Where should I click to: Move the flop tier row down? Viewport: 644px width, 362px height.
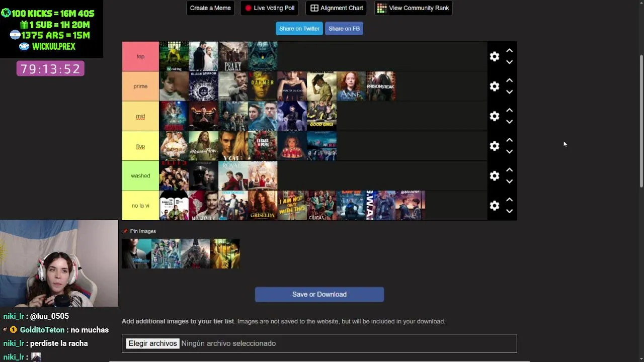point(509,152)
